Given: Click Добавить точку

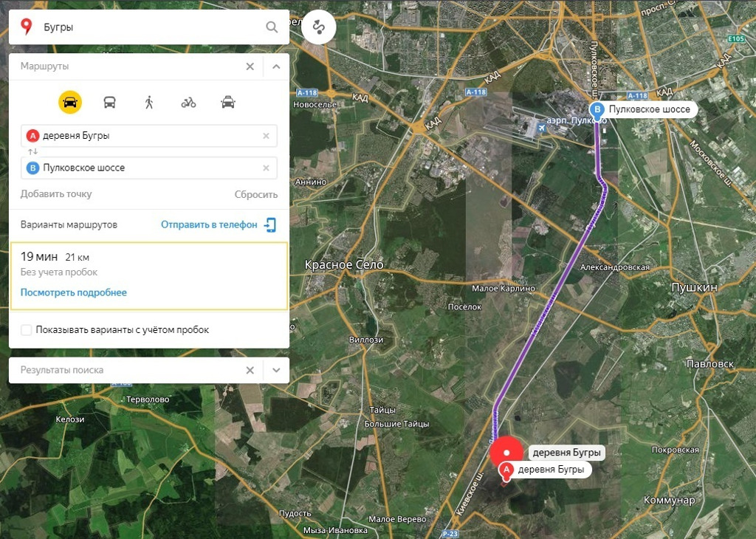Looking at the screenshot, I should click(56, 193).
